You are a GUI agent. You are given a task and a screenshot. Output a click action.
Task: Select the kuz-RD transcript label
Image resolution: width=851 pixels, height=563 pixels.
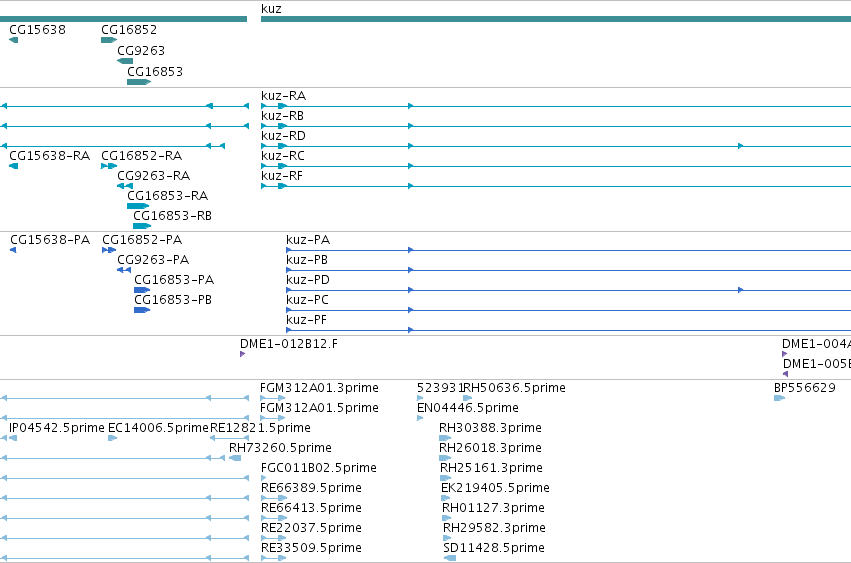point(283,136)
